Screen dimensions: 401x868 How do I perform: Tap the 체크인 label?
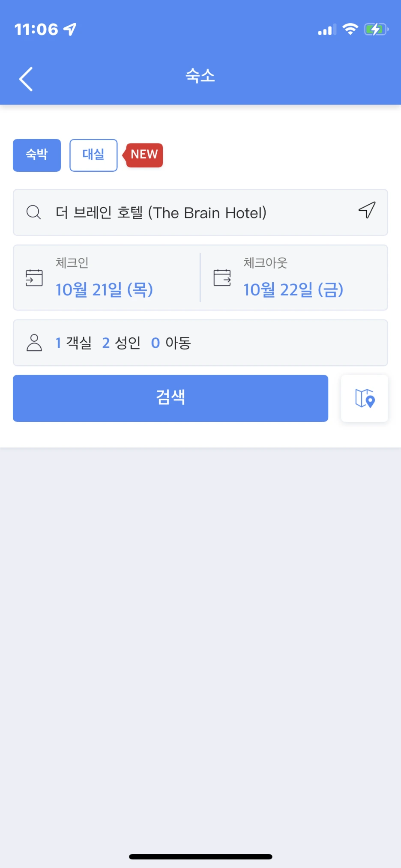(x=72, y=262)
